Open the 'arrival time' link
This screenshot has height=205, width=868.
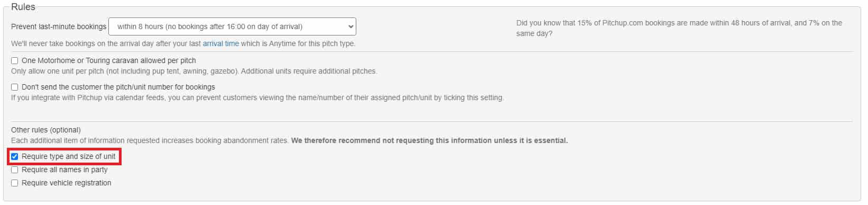(221, 43)
